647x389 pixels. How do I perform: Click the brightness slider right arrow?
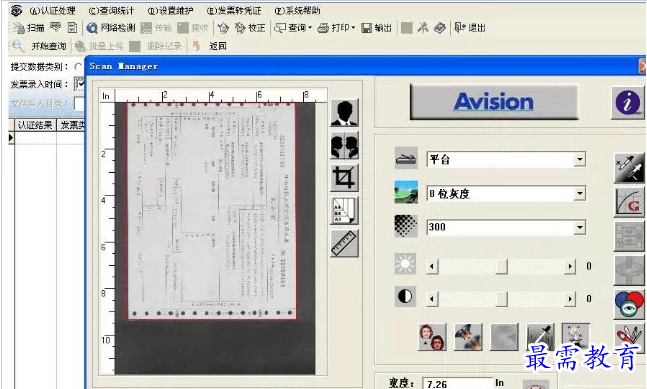(x=570, y=266)
